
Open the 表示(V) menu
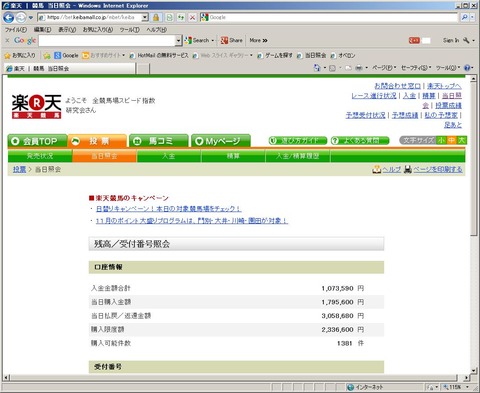tap(67, 30)
